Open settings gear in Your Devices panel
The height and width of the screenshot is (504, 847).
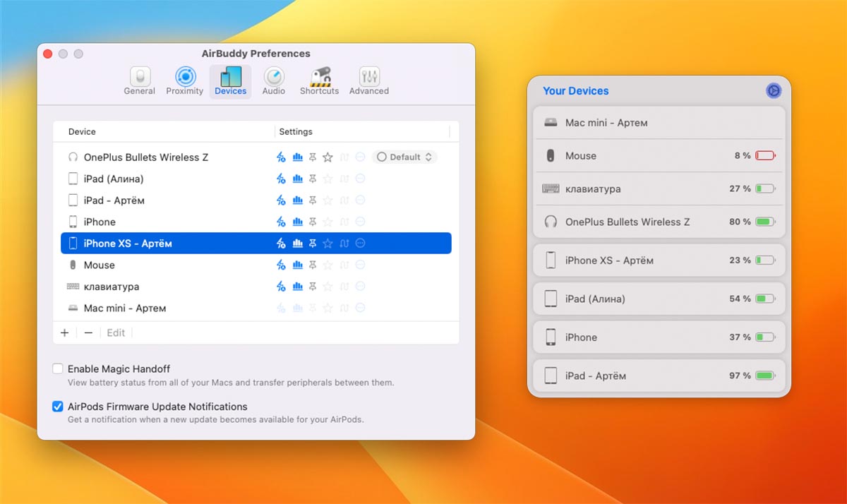tap(774, 90)
